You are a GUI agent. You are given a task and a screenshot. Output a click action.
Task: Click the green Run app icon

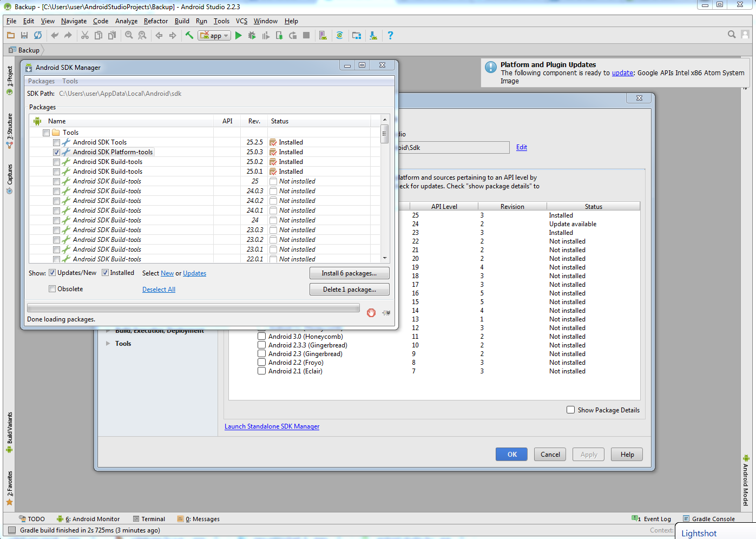click(x=238, y=36)
